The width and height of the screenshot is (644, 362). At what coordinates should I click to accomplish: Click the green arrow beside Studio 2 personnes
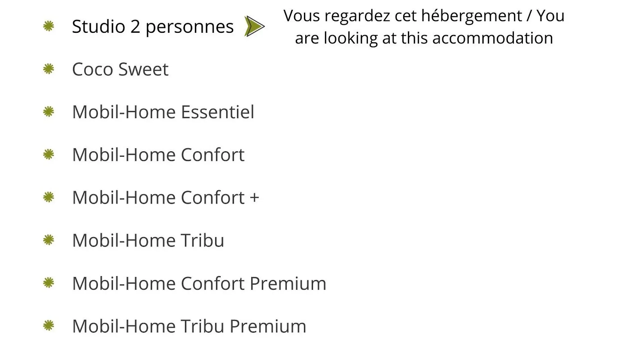pos(255,26)
